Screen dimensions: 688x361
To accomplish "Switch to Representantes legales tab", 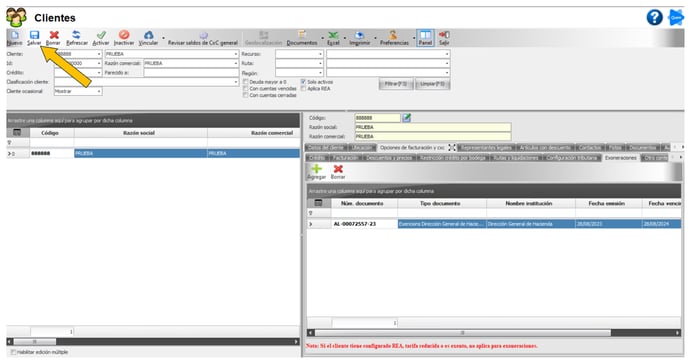I will coord(487,147).
